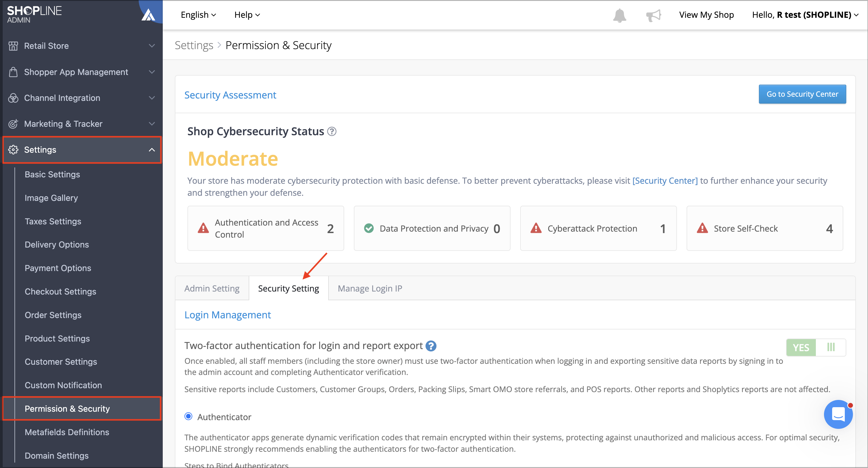Click the Moderate status text
Screen dimensions: 868x468
tap(233, 159)
